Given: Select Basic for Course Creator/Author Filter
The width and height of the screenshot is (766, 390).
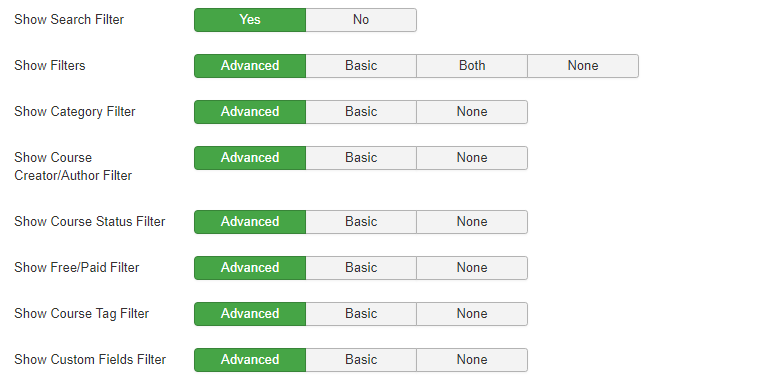Looking at the screenshot, I should click(x=361, y=158).
